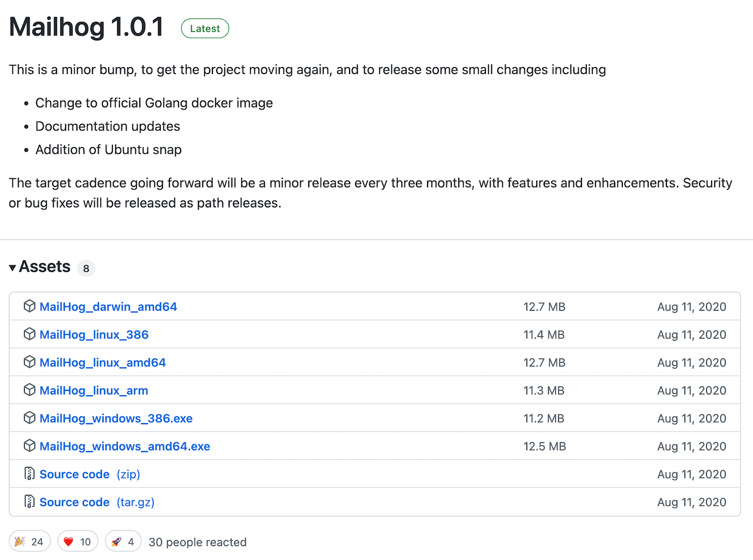Toggle the heart reaction
The width and height of the screenshot is (753, 560).
(x=77, y=541)
